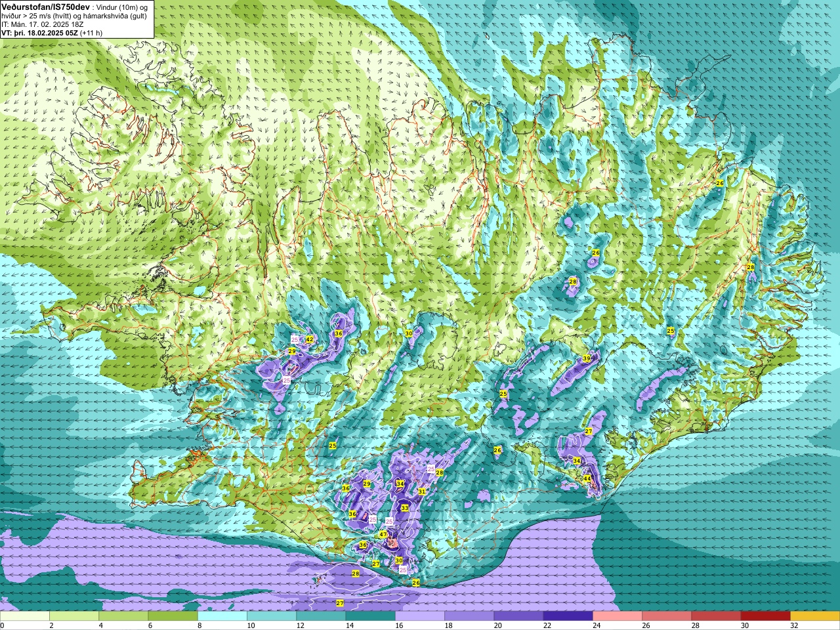Click the 4–6 m/s green legend swatch
840x630 pixels.
click(123, 616)
